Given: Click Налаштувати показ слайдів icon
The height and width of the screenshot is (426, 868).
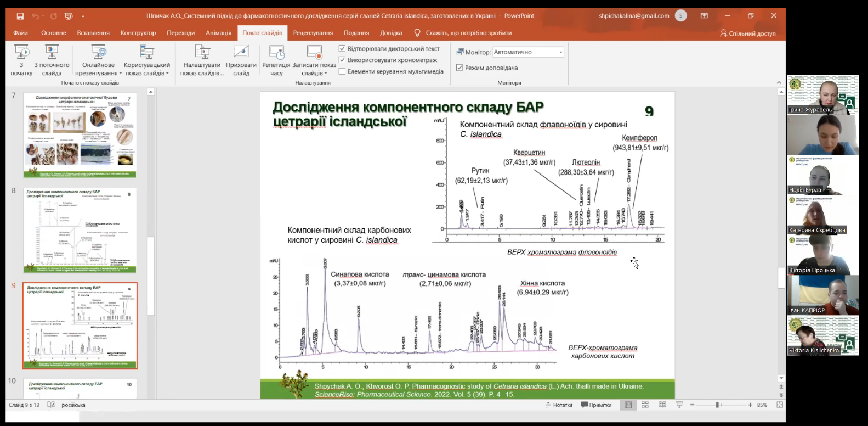Looking at the screenshot, I should [x=202, y=52].
